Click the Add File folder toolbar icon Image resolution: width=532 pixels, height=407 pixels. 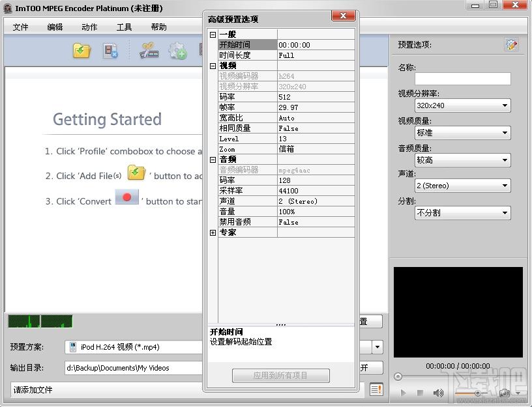pos(81,51)
